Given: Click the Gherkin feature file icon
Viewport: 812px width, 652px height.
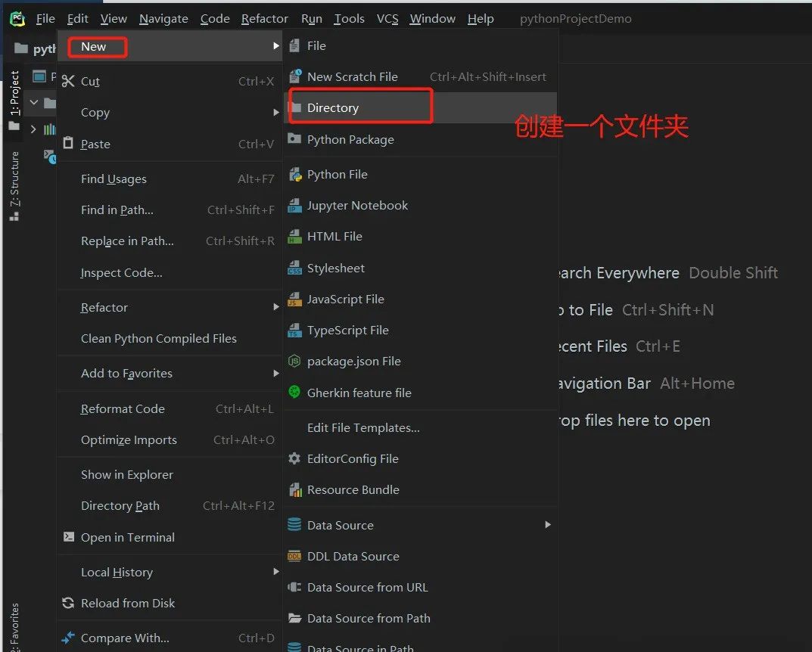Looking at the screenshot, I should coord(294,393).
